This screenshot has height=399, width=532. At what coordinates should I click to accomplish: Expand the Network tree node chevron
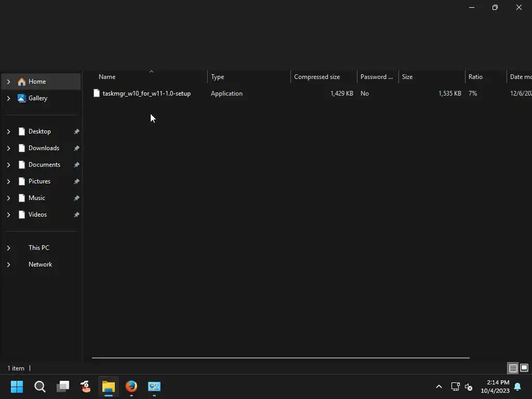[x=8, y=264]
